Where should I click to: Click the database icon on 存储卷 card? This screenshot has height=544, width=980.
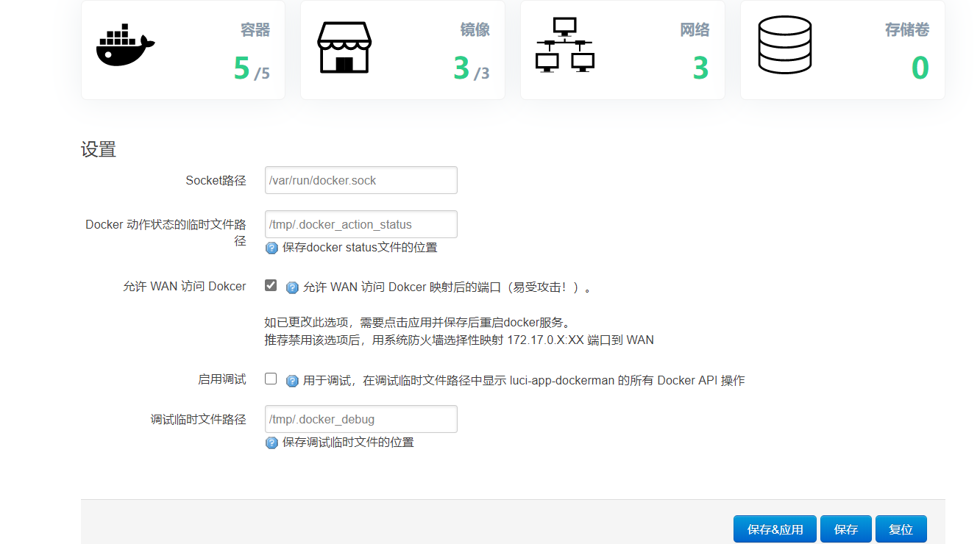[785, 44]
